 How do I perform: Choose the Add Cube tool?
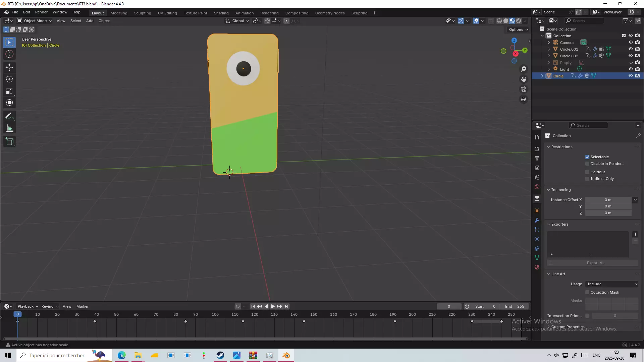point(9,141)
